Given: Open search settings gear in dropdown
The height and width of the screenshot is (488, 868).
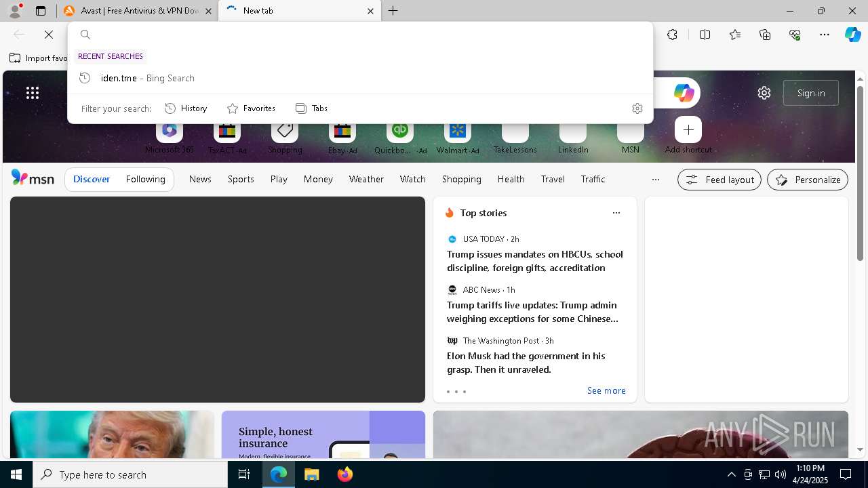Looking at the screenshot, I should [637, 108].
